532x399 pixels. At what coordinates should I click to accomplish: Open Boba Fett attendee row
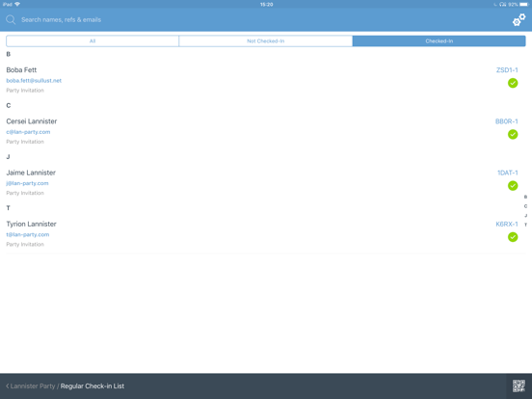266,80
